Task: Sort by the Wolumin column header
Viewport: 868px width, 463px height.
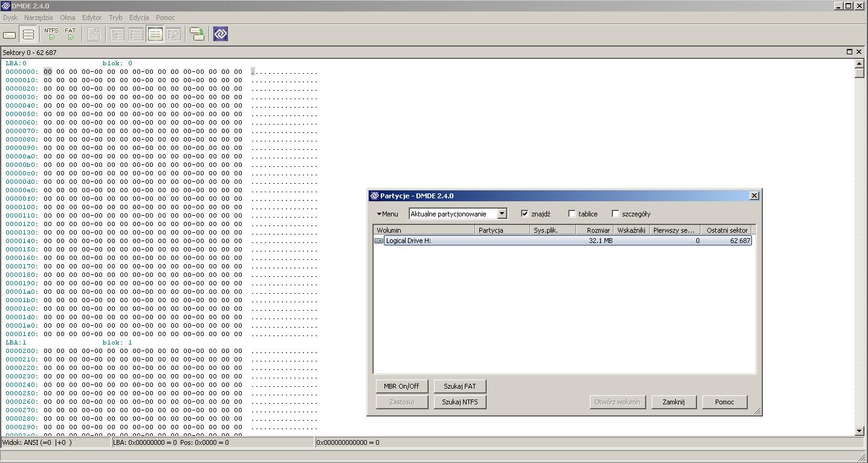Action: coord(424,230)
